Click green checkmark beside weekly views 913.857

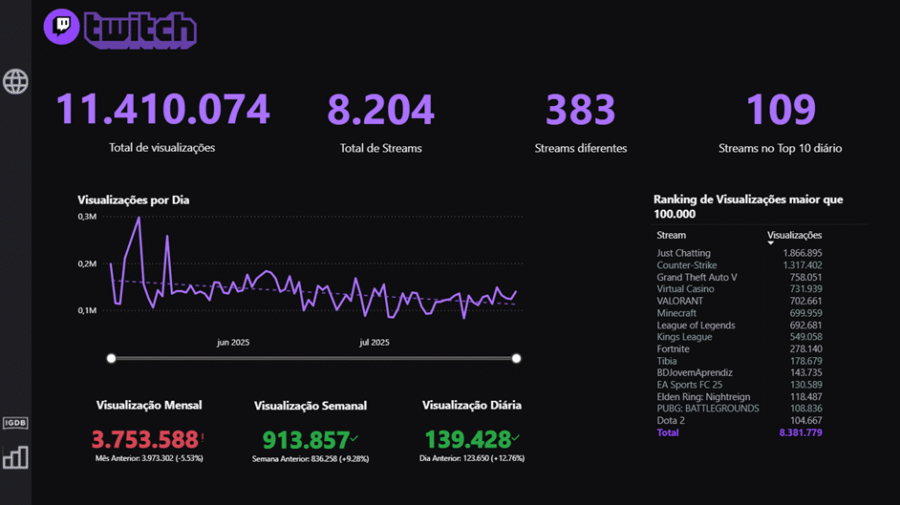[x=354, y=438]
